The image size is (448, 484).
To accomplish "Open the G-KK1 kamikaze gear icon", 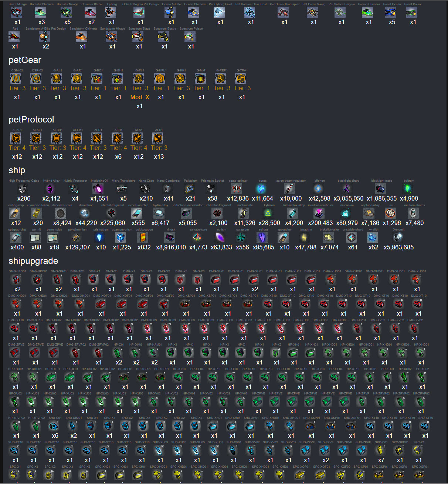I will 180,78.
